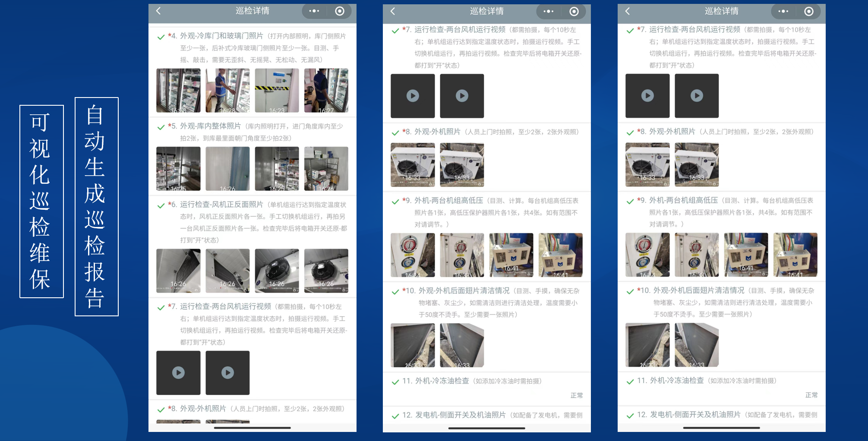Play the first fan running video under item 7
This screenshot has height=441, width=868.
click(x=178, y=372)
